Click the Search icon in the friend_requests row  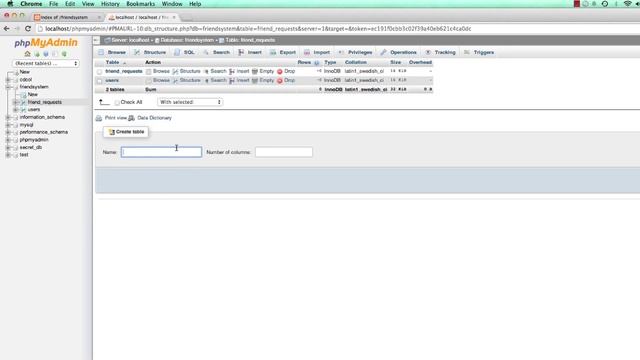click(206, 71)
